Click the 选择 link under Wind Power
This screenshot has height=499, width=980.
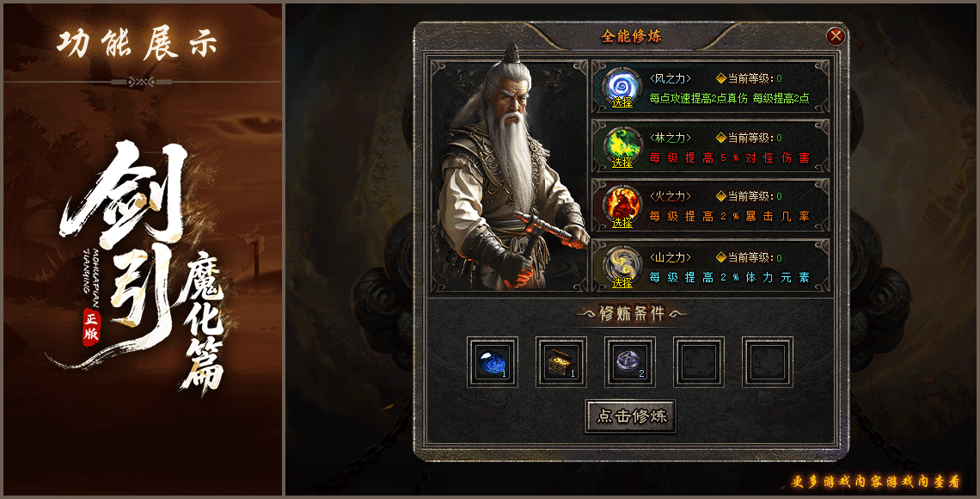(622, 102)
